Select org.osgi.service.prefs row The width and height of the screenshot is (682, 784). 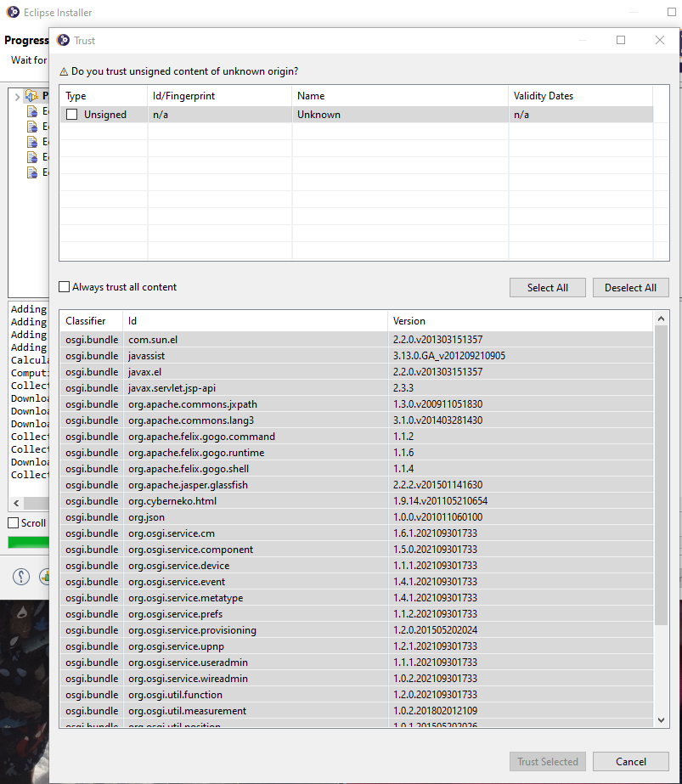[x=357, y=613]
